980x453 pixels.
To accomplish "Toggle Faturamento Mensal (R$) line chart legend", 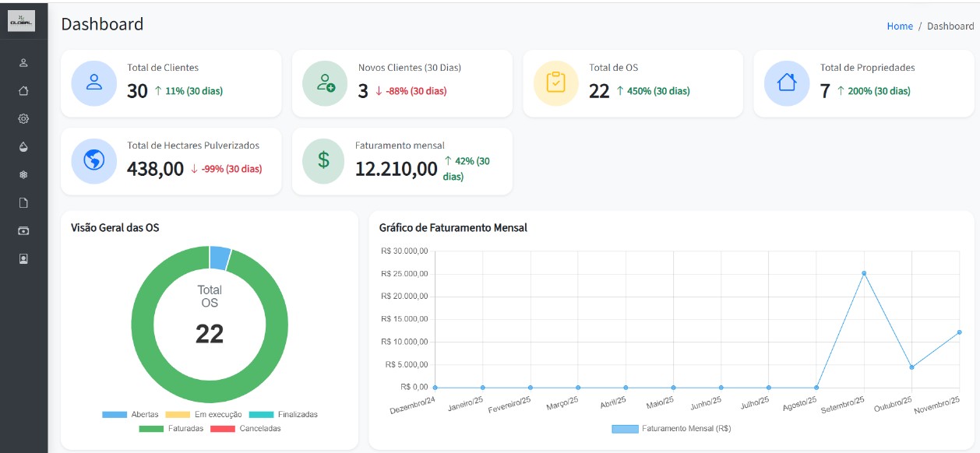I will [x=671, y=429].
